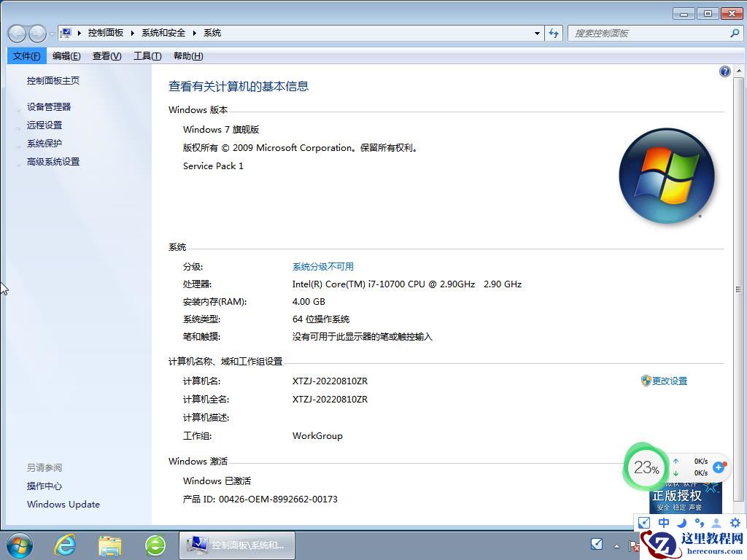This screenshot has height=560, width=747.
Task: Launch the green 360 browser on the taskbar
Action: click(155, 545)
